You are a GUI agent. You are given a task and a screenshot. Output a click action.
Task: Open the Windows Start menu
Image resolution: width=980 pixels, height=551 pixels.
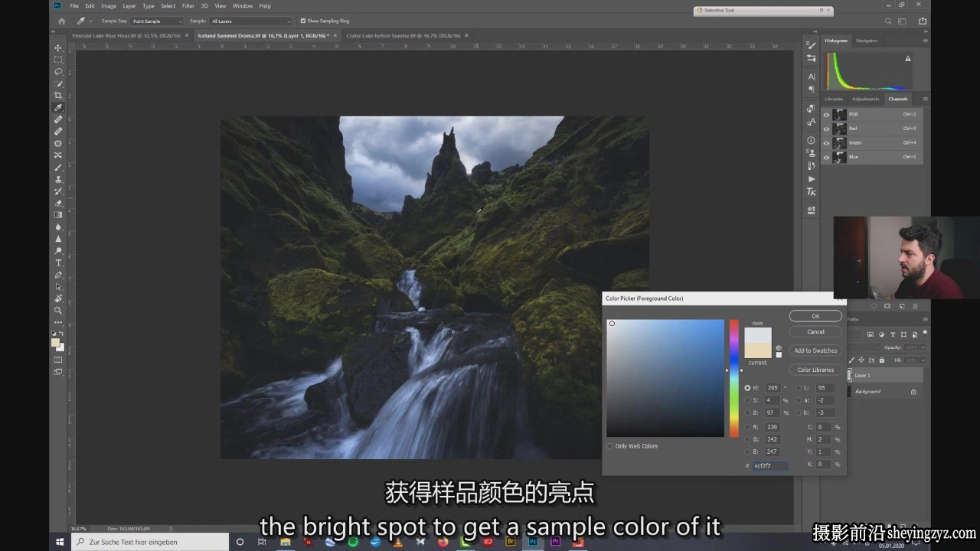[x=60, y=542]
